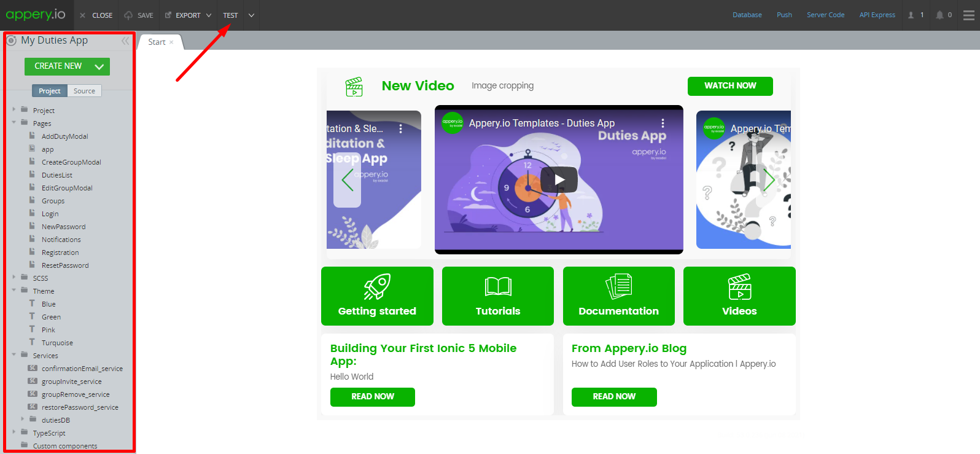Open the Notifications page
Screen dimensions: 980x454
[61, 240]
